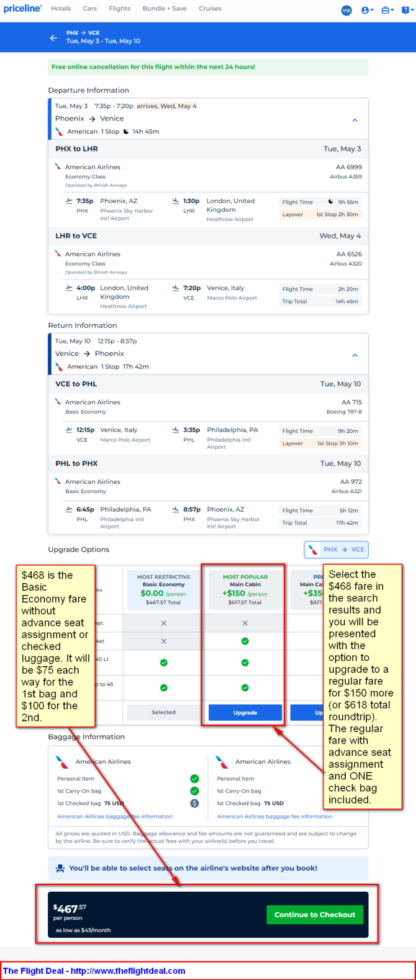Click the 1st Carry-On bag green checkmark

[194, 791]
